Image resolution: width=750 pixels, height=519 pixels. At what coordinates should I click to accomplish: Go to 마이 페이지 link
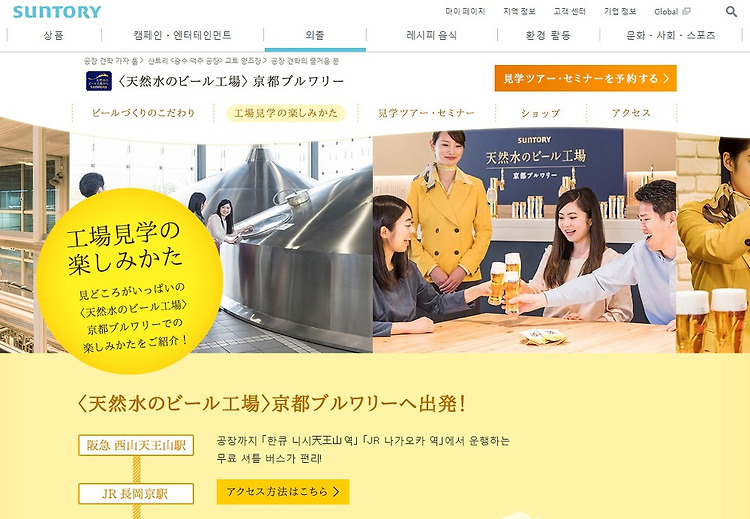(465, 11)
